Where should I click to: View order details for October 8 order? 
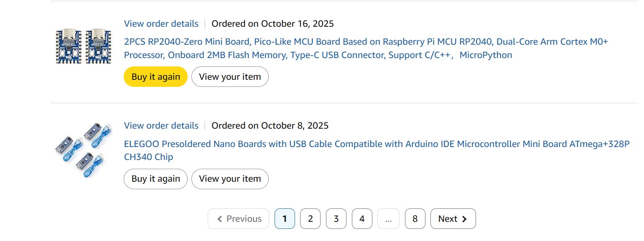[x=161, y=126]
